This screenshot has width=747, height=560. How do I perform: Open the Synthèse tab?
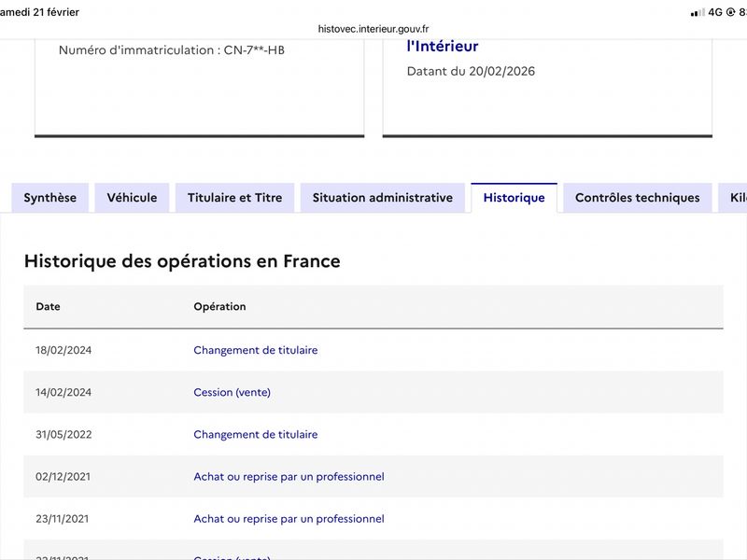coord(50,198)
